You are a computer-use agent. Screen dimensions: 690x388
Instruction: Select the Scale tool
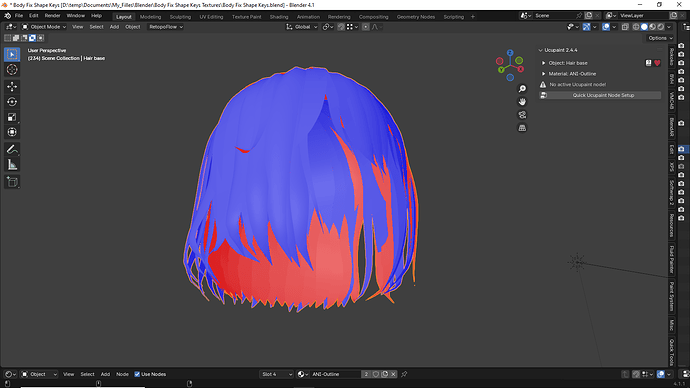click(12, 117)
